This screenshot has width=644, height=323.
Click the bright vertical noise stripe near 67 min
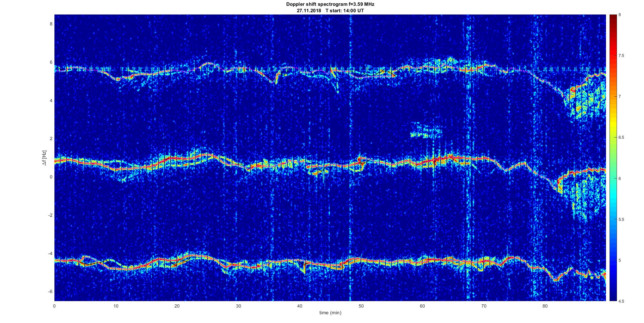coord(469,158)
